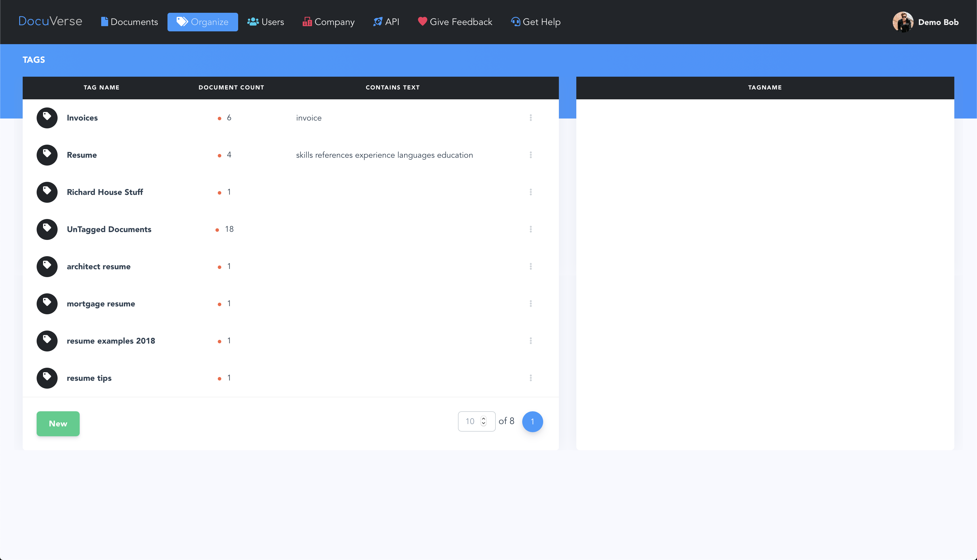
Task: Navigate to the API page
Action: point(386,22)
